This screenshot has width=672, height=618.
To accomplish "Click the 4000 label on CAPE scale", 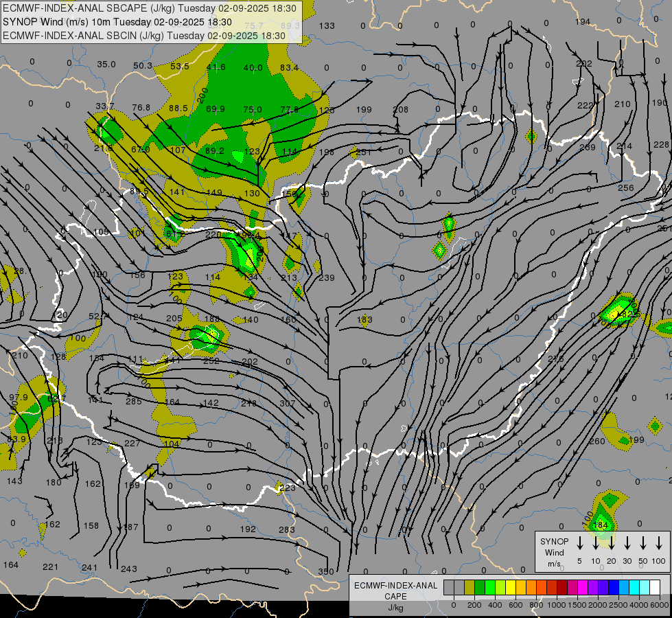I will click(640, 605).
